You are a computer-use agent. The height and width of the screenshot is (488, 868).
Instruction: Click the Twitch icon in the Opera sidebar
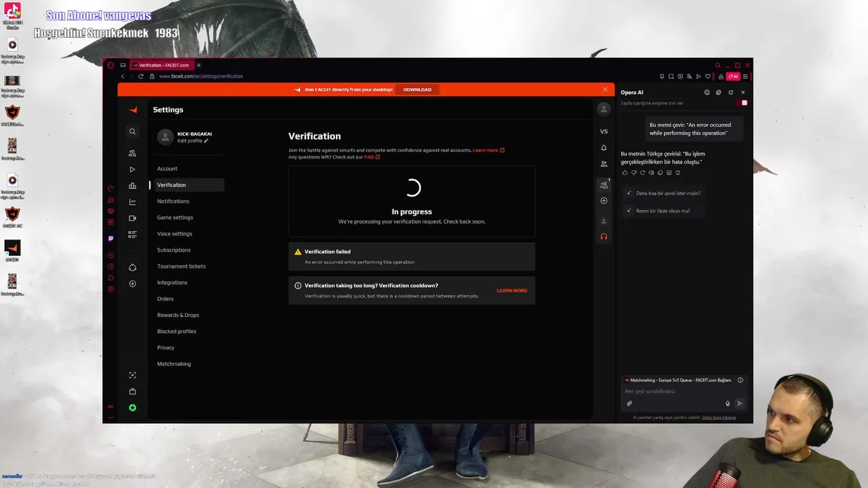tap(111, 239)
